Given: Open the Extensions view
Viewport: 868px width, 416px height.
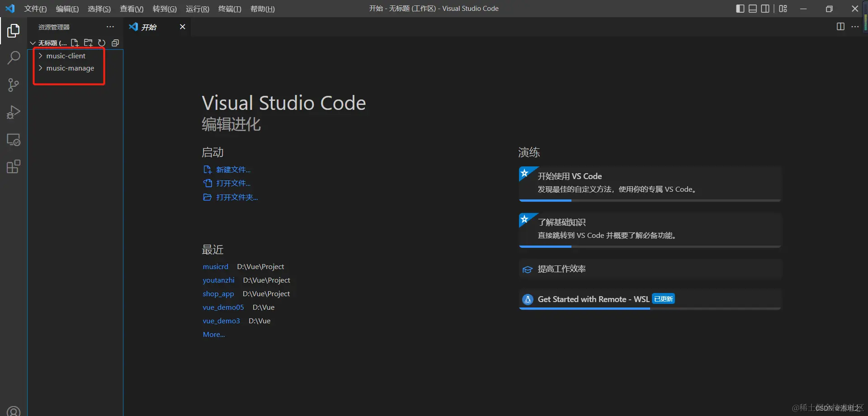Looking at the screenshot, I should point(14,167).
